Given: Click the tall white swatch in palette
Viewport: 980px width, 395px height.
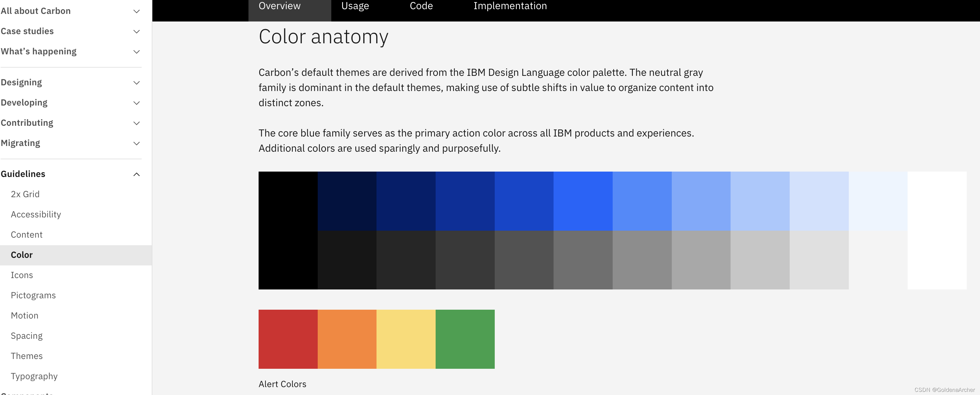Looking at the screenshot, I should click(937, 230).
